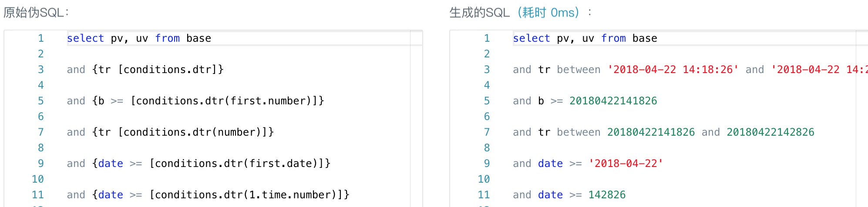Click the "原始伪SQL" heading label
868x207 pixels.
click(x=35, y=13)
